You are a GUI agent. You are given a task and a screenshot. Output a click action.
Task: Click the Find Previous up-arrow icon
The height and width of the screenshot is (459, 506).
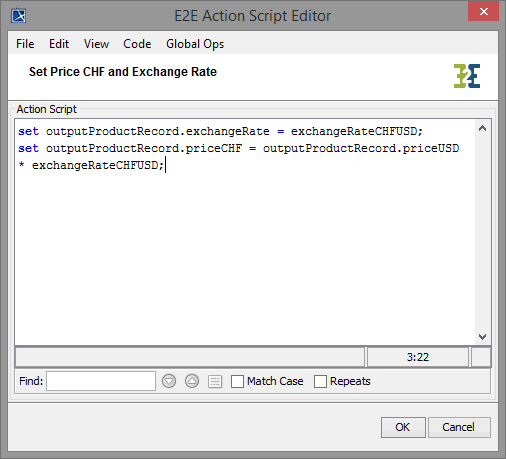192,381
